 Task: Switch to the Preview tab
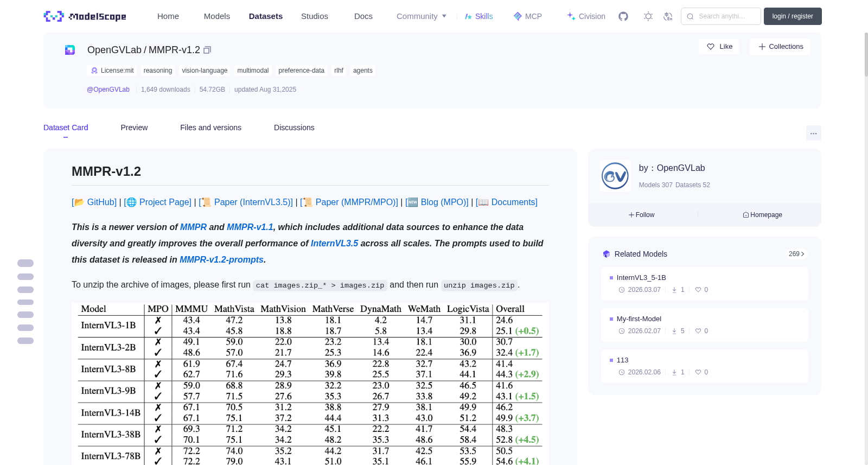pos(134,128)
